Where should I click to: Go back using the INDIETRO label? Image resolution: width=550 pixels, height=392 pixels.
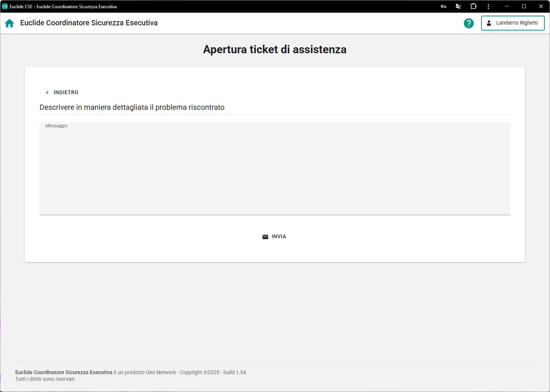pyautogui.click(x=66, y=92)
